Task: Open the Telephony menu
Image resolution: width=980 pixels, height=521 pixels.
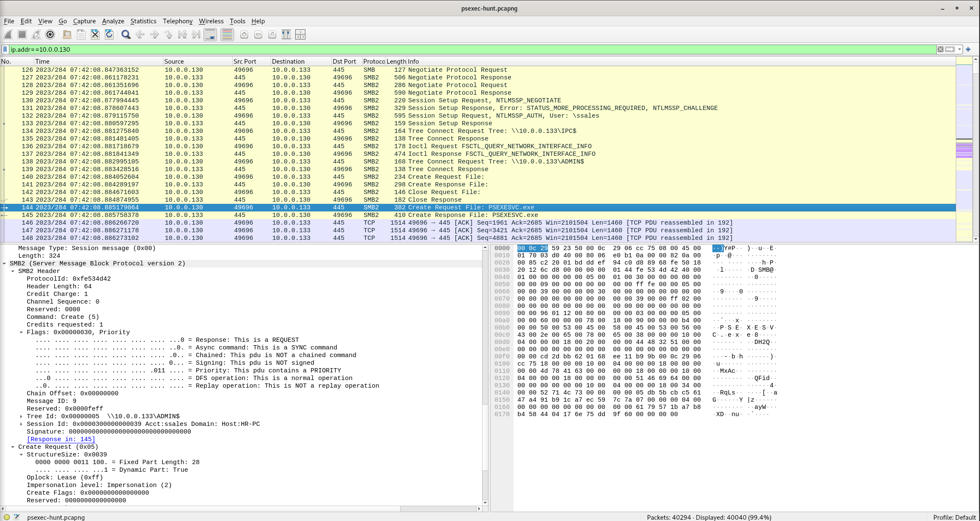Action: point(178,21)
